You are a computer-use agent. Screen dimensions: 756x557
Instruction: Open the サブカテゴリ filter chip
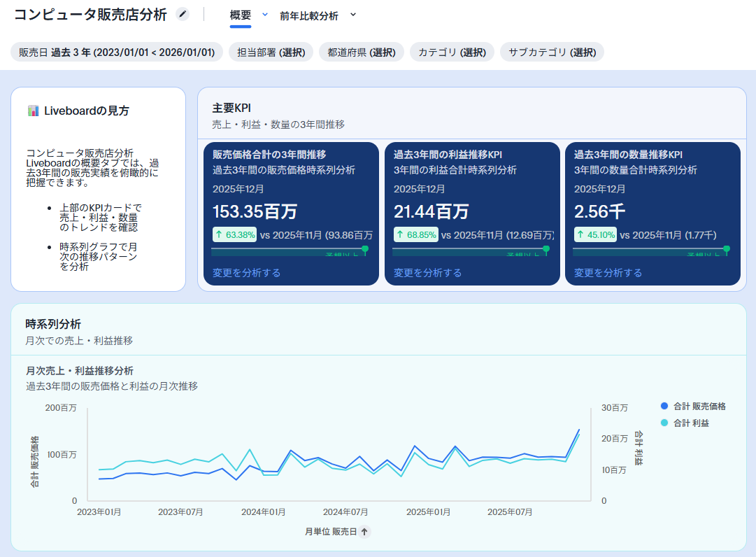[x=552, y=52]
